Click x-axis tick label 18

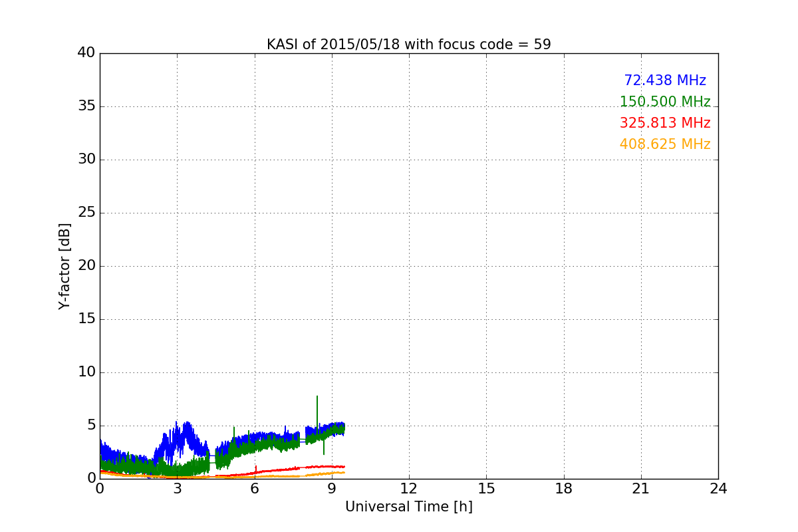(564, 489)
